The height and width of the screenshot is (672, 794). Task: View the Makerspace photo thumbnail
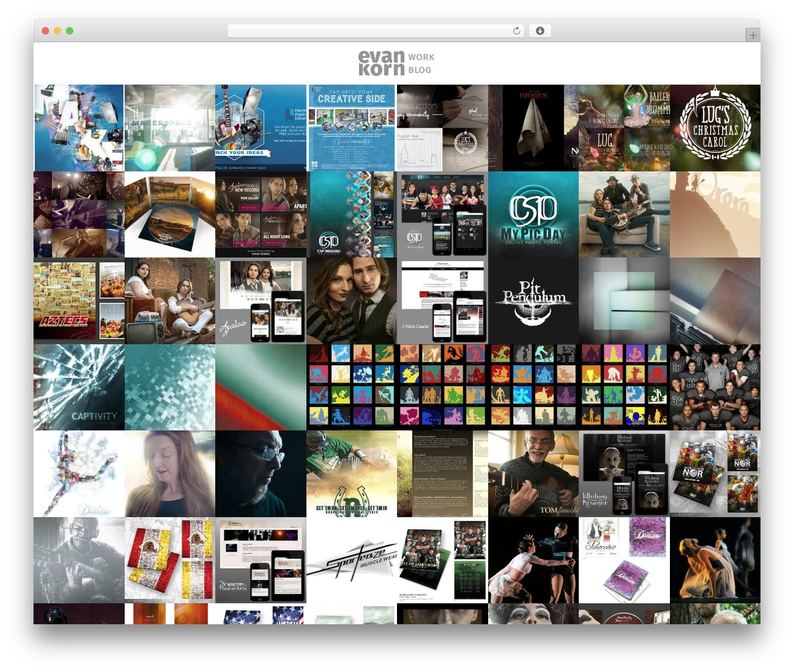tap(169, 128)
